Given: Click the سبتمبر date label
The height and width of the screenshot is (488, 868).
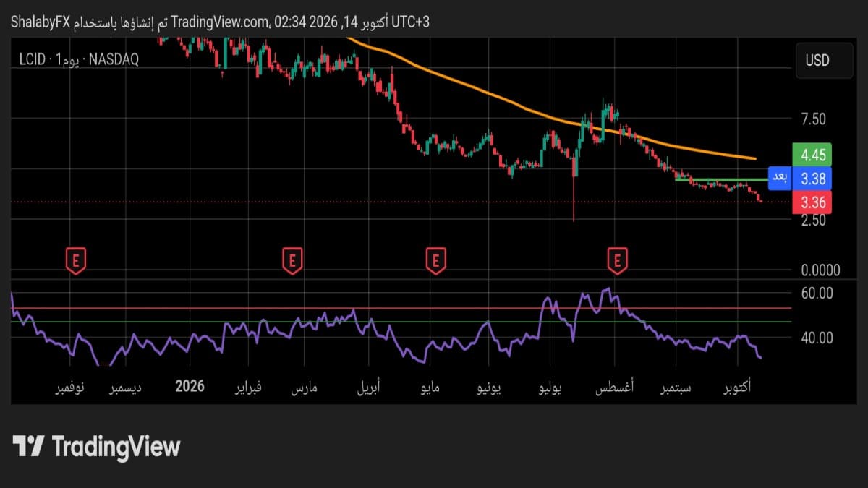Looking at the screenshot, I should [x=675, y=387].
